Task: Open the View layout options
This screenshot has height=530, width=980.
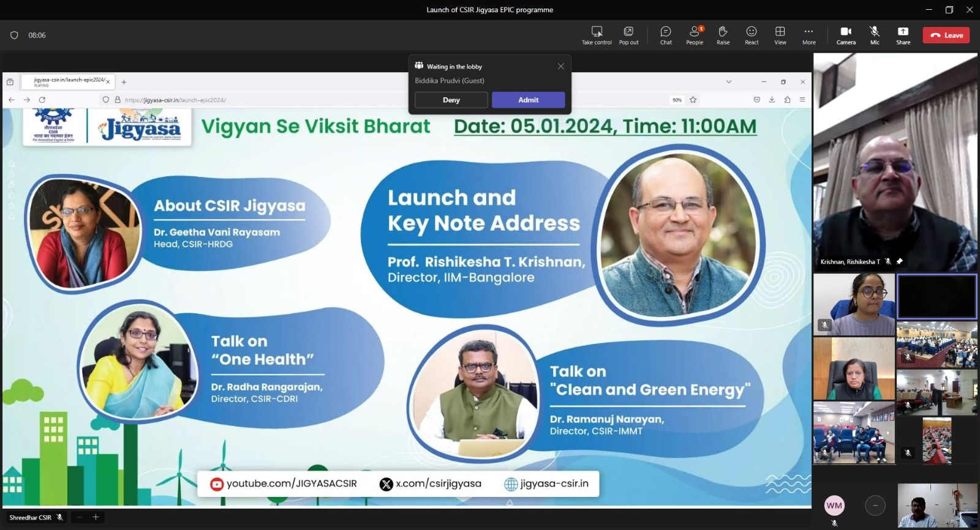Action: click(x=780, y=35)
